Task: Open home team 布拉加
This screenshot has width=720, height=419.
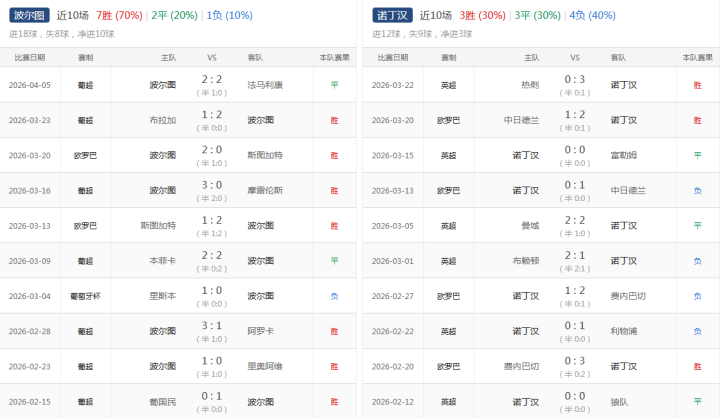Action: [163, 120]
